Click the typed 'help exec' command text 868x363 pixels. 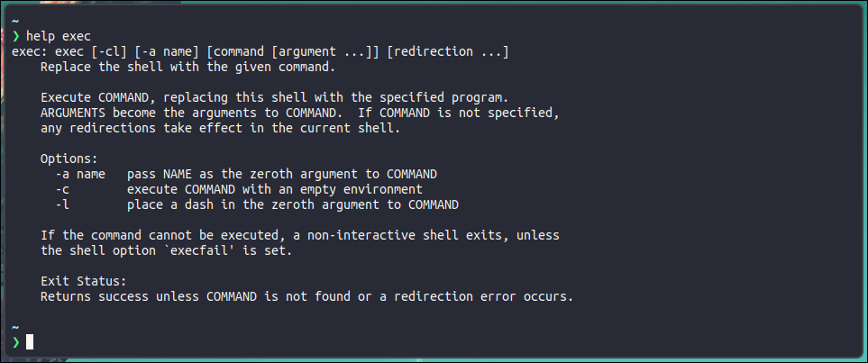point(59,37)
